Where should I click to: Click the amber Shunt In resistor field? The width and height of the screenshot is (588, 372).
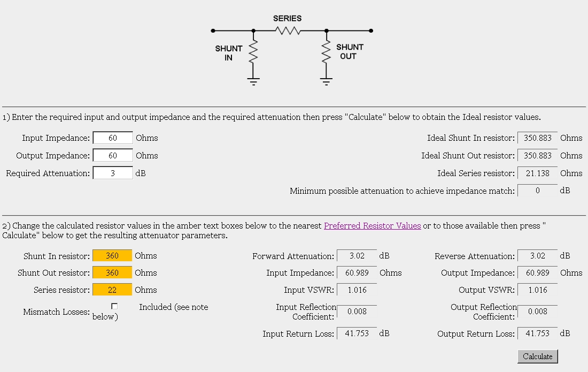[x=112, y=256]
